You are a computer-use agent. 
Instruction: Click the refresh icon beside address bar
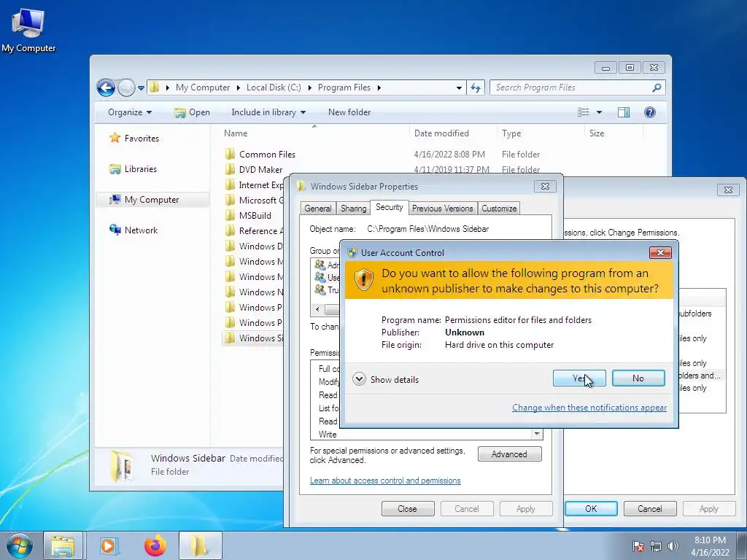[x=476, y=87]
